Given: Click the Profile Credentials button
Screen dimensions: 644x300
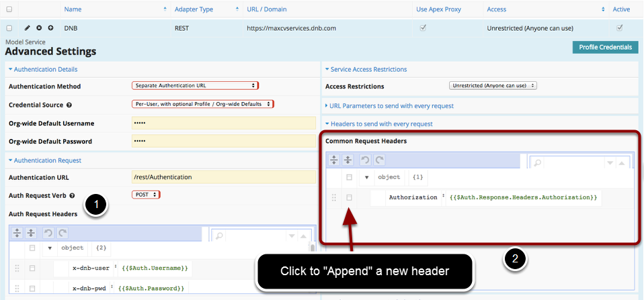Looking at the screenshot, I should (x=605, y=47).
